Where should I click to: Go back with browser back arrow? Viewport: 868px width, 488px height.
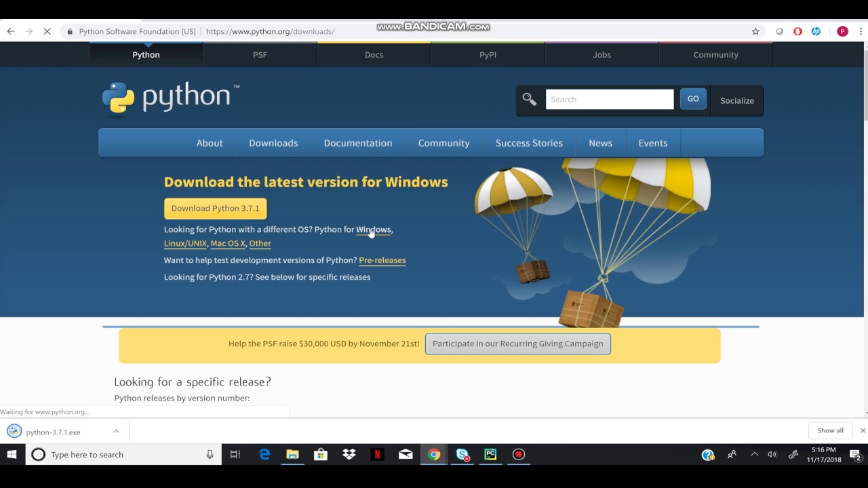pyautogui.click(x=11, y=31)
